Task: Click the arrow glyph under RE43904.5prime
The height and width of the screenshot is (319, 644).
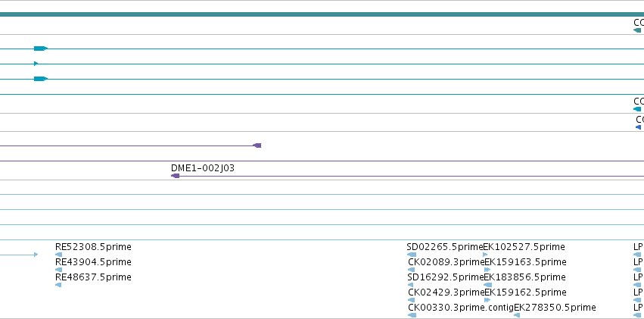Action: (58, 270)
